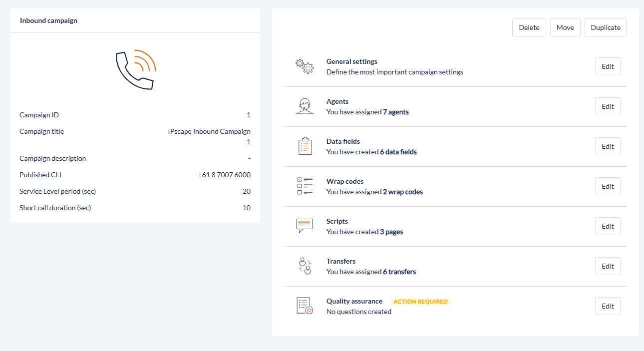
Task: Edit the Transfers section
Action: [x=608, y=266]
